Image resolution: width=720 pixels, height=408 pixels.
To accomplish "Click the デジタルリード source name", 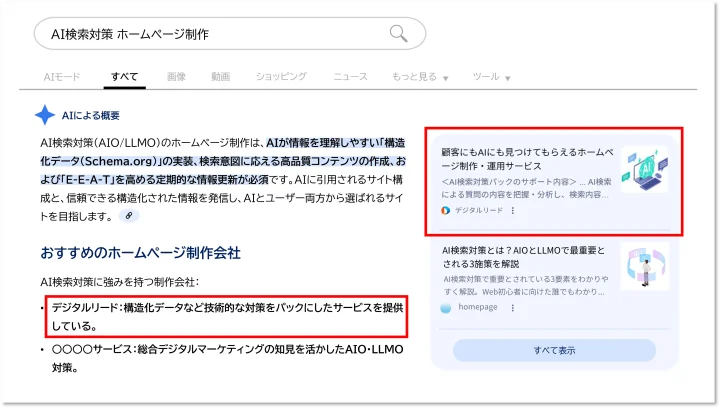I will [x=478, y=210].
